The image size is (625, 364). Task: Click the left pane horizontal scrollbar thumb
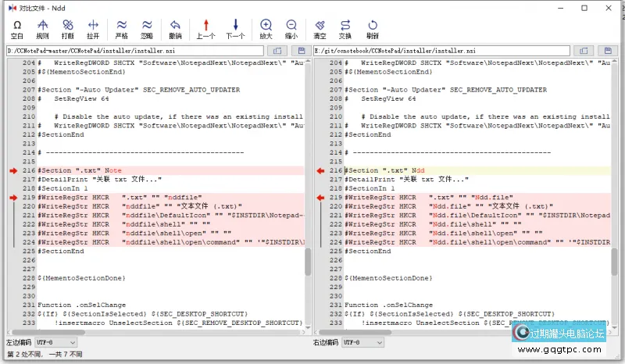(48, 332)
